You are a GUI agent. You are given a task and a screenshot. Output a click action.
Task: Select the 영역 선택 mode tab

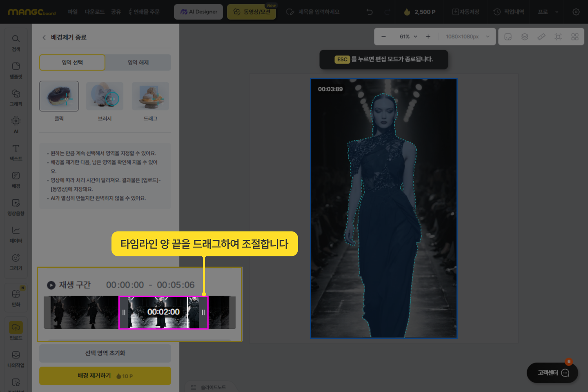coord(72,62)
